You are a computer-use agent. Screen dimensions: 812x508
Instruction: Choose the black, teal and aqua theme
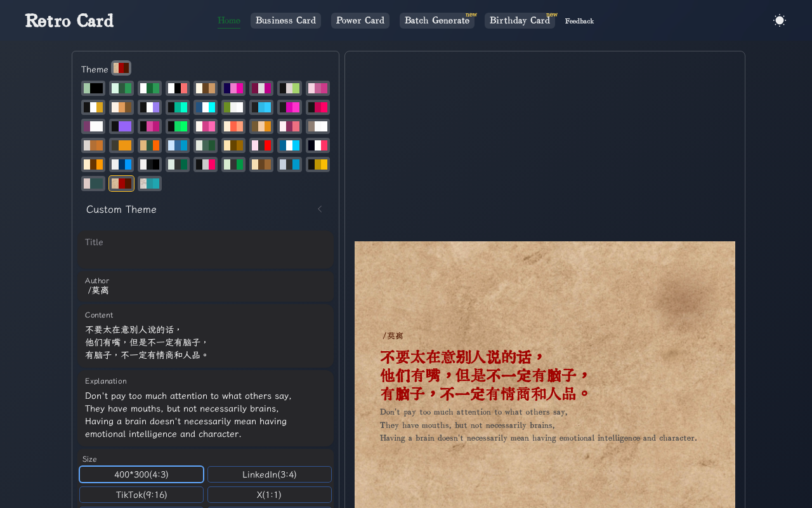coord(178,107)
